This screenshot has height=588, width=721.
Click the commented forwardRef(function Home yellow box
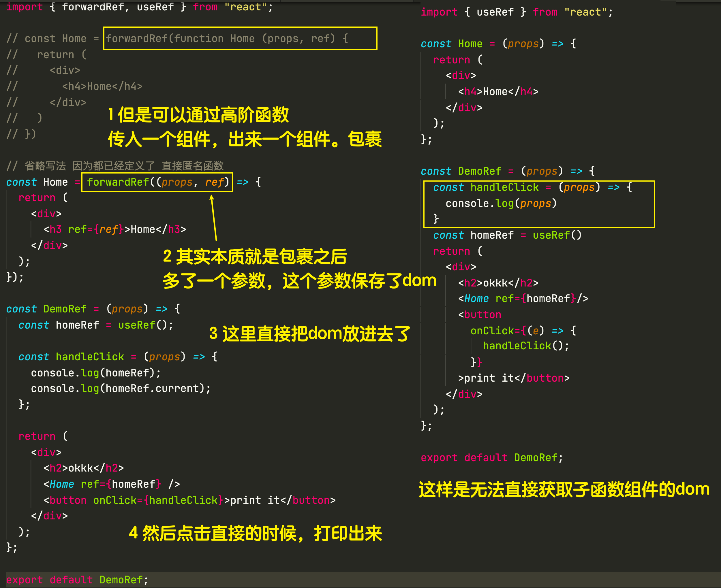(240, 38)
